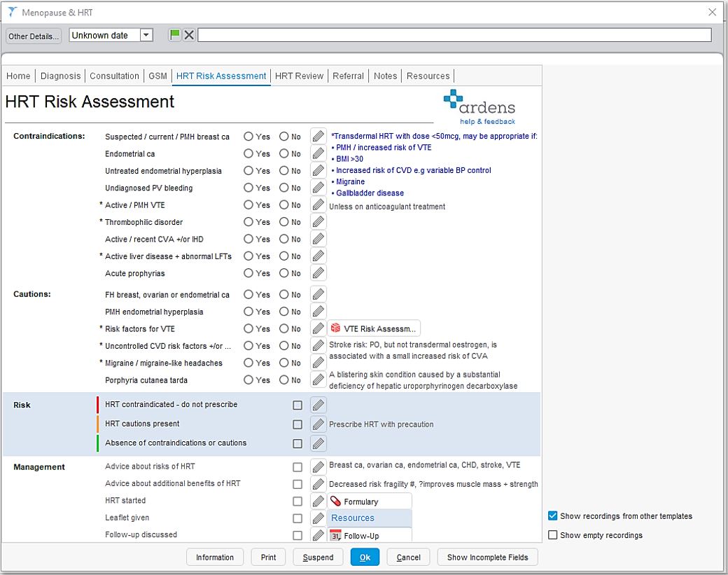Image resolution: width=728 pixels, height=575 pixels.
Task: Click the Suspend button
Action: [x=318, y=557]
